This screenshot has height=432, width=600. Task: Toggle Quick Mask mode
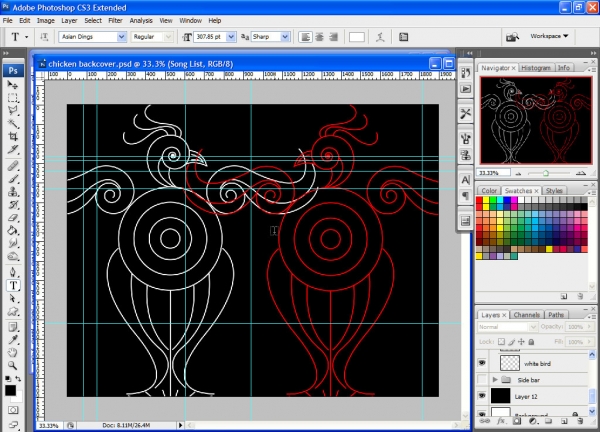click(x=13, y=410)
